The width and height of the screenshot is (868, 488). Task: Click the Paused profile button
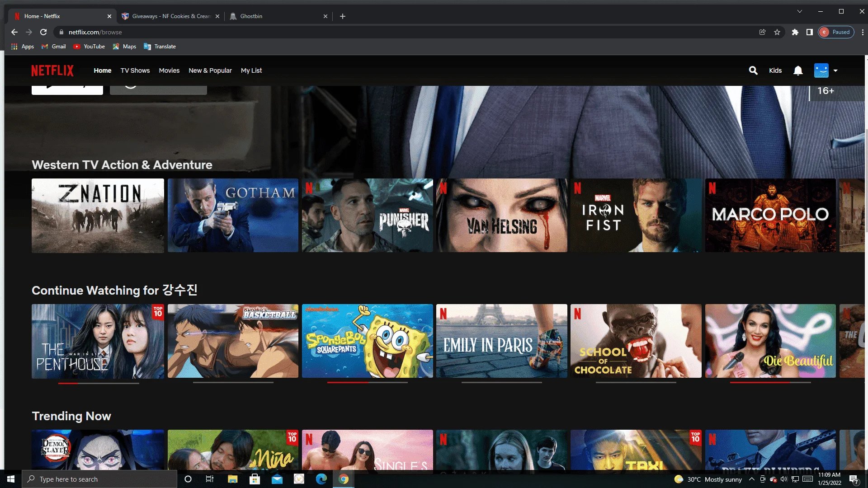coord(836,32)
